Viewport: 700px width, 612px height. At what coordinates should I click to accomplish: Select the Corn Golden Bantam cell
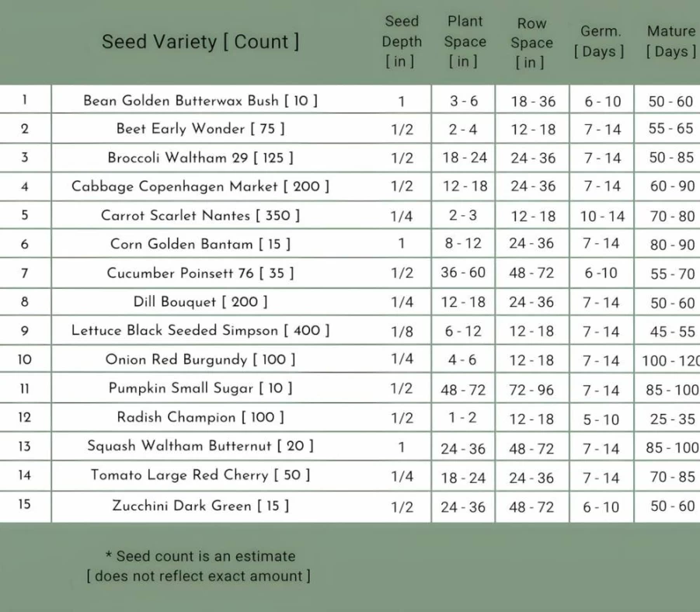(x=200, y=244)
